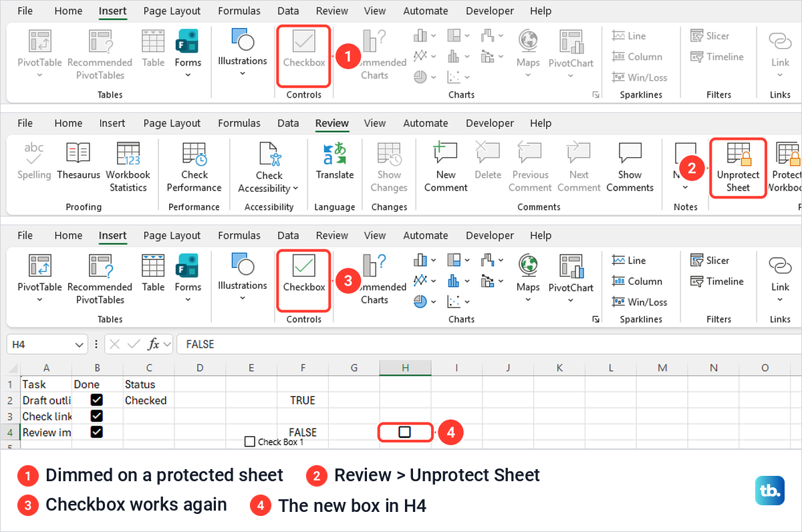Select the cell containing "TRUE"
The height and width of the screenshot is (532, 802).
pyautogui.click(x=303, y=400)
